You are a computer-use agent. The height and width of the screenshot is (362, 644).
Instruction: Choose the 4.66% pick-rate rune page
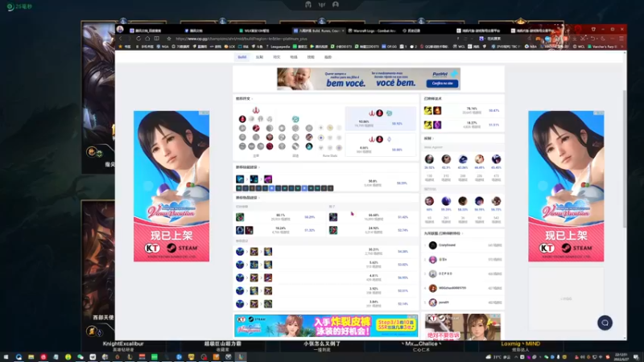[x=380, y=144]
